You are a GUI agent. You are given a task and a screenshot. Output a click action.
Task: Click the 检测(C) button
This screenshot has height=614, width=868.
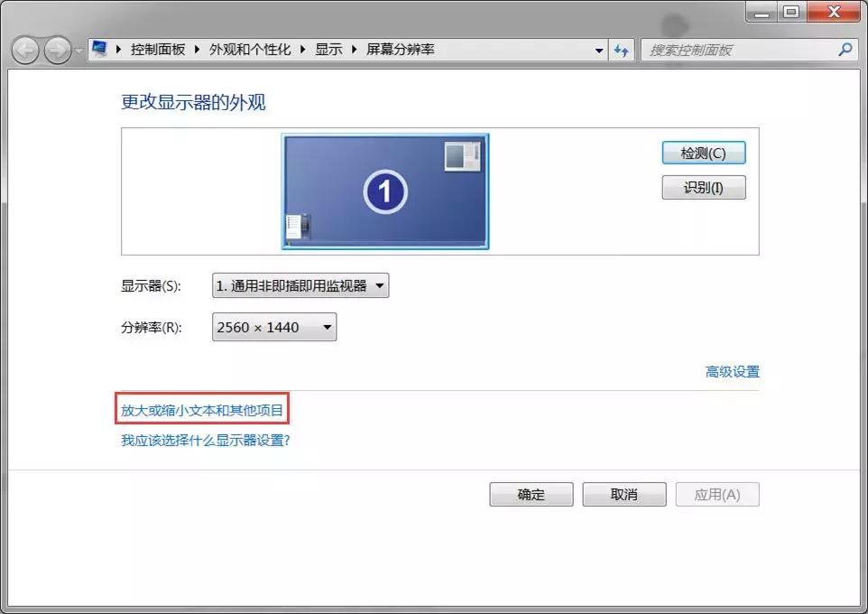(x=703, y=152)
